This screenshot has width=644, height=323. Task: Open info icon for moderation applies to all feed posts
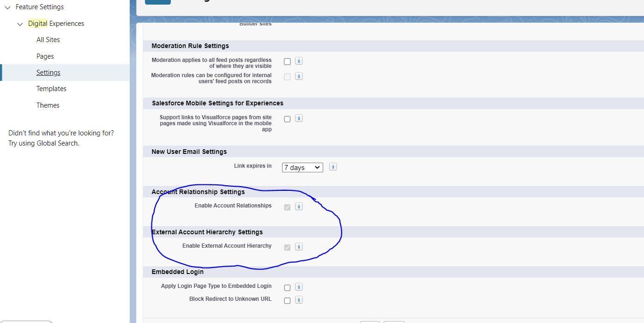tap(299, 61)
